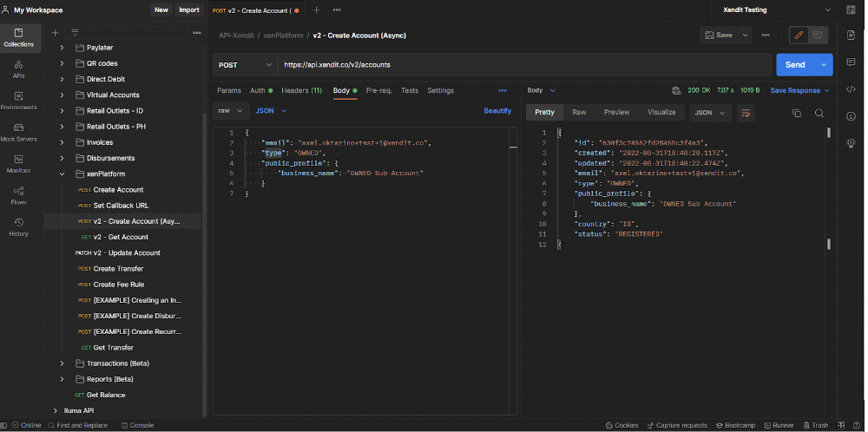Open the request three-dot menu beside Save
Image resolution: width=868 pixels, height=432 pixels.
tap(766, 35)
